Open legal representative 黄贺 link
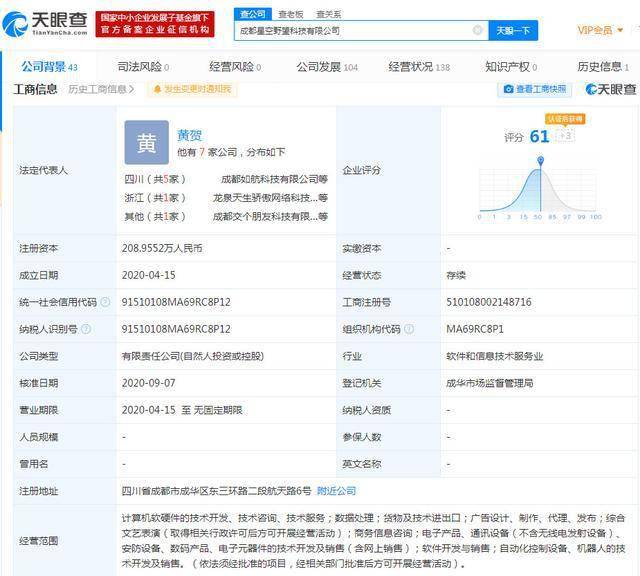Screen dimensions: 640x576 189,135
